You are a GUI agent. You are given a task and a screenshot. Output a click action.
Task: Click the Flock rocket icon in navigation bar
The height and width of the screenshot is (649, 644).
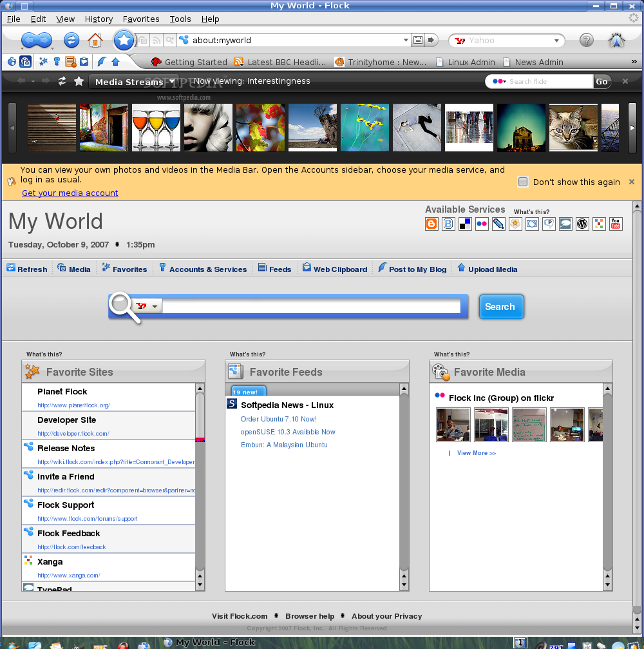coord(616,40)
